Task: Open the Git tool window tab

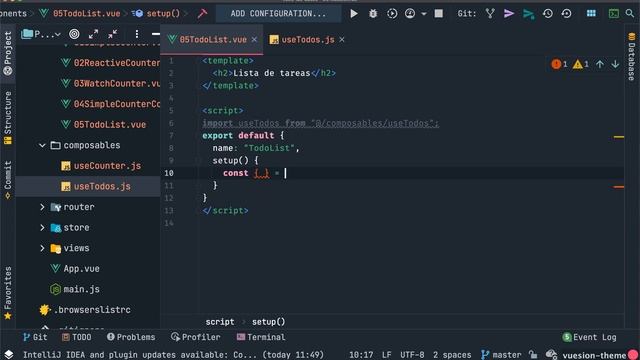Action: pos(35,337)
